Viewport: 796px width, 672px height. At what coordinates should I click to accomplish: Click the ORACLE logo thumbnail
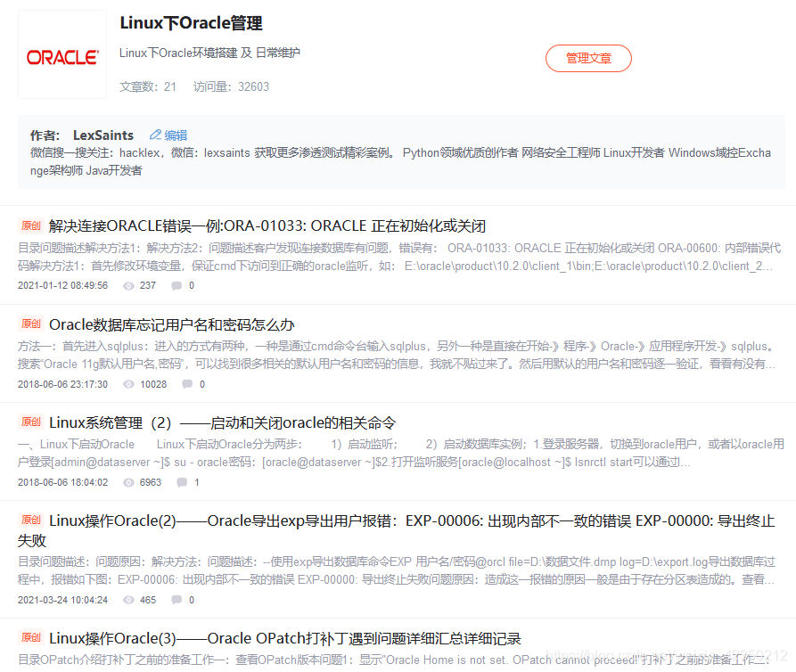[x=62, y=55]
